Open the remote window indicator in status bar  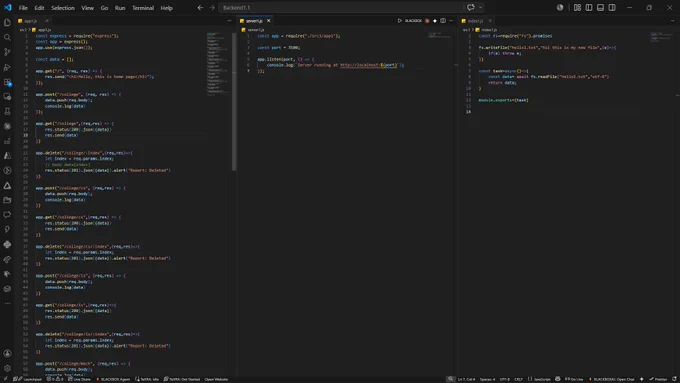5,379
